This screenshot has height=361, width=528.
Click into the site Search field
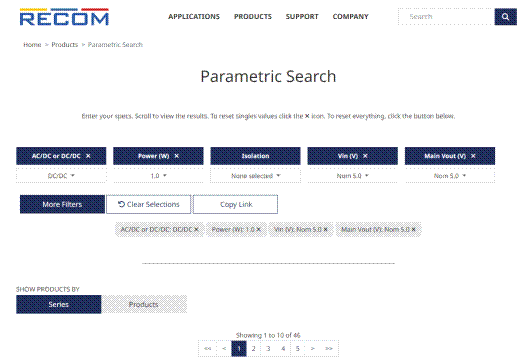[x=446, y=17]
